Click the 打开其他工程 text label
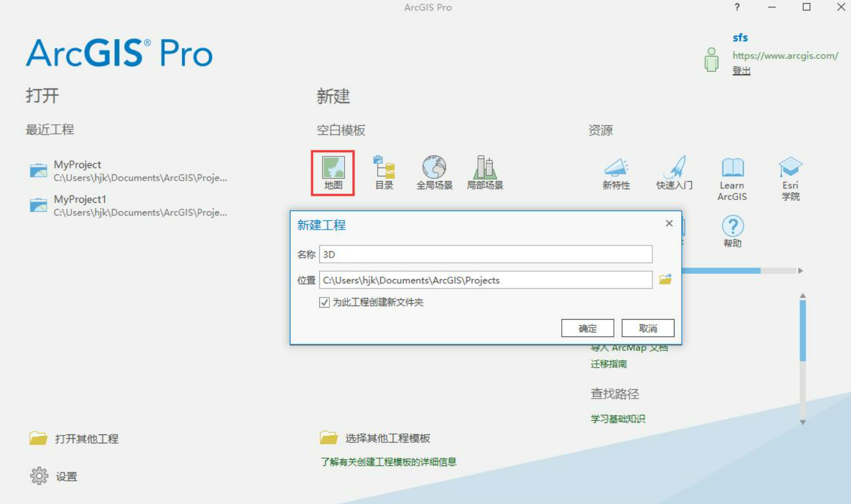Screen dimensions: 851x504 [87, 439]
